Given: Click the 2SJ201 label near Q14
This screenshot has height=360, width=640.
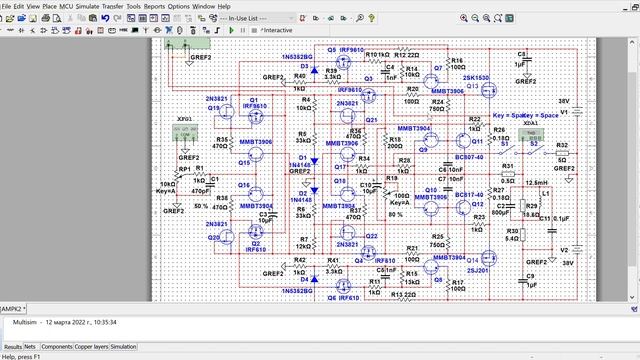Looking at the screenshot, I should [478, 270].
